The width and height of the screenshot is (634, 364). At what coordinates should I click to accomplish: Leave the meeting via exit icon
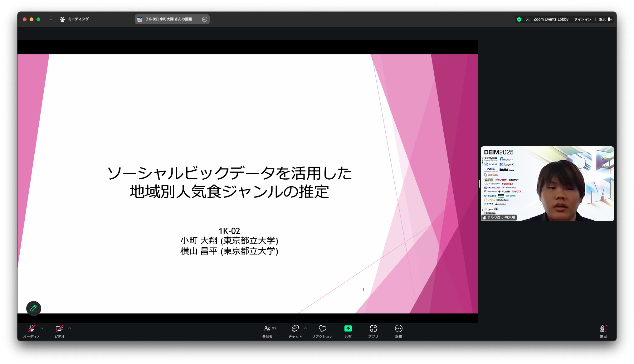point(603,331)
